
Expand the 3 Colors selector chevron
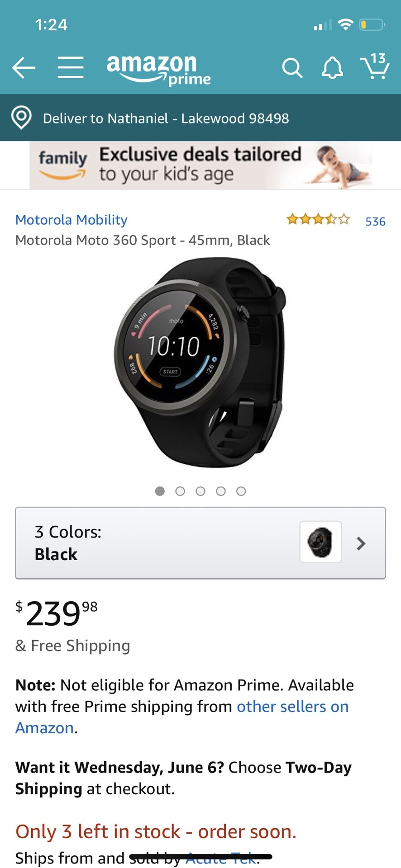pos(361,543)
